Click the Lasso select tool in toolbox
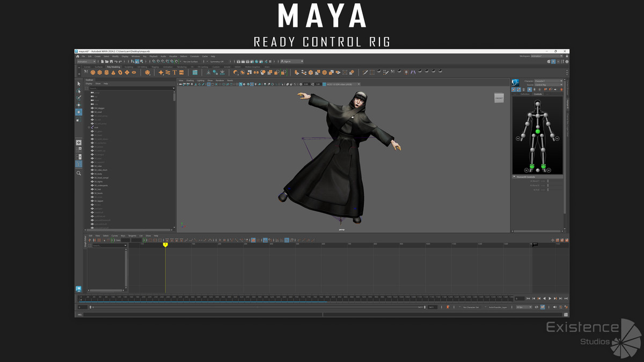 [79, 91]
